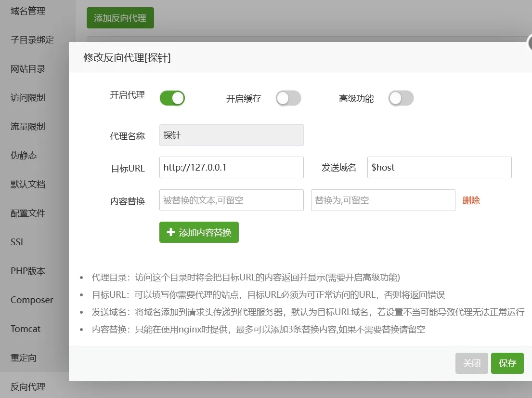Open 域名管理 in the sidebar
Screen dimensions: 532x398
tap(28, 11)
